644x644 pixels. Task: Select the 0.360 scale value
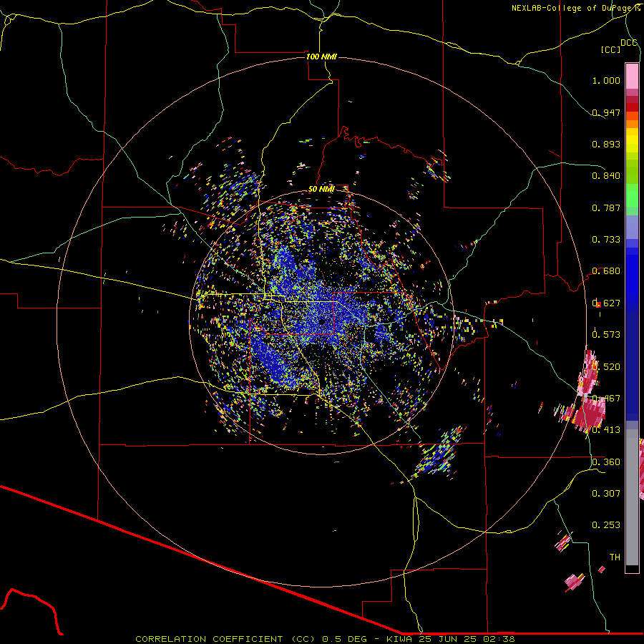[606, 462]
